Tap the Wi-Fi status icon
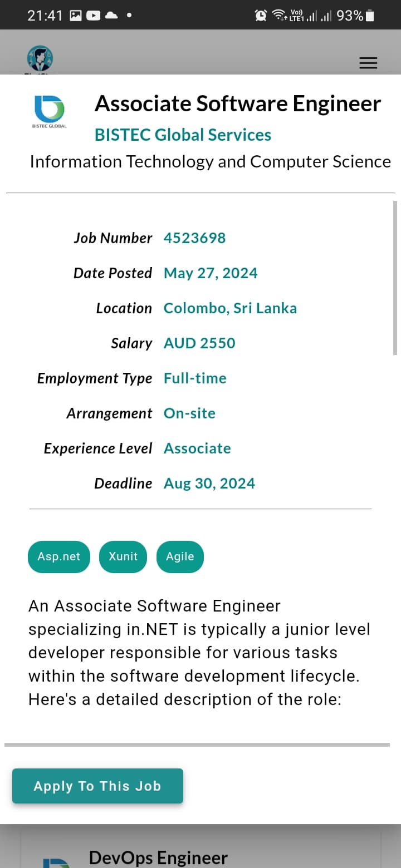Screen dimensions: 401x868 [x=278, y=16]
